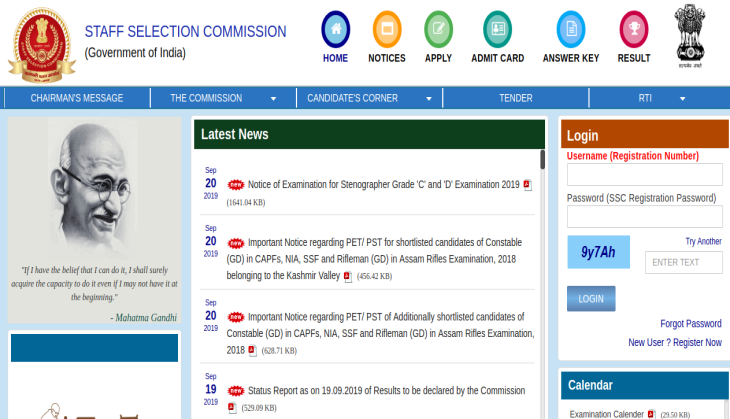
Task: Click the '(1641.04 KB)' file size text
Action: click(x=246, y=203)
